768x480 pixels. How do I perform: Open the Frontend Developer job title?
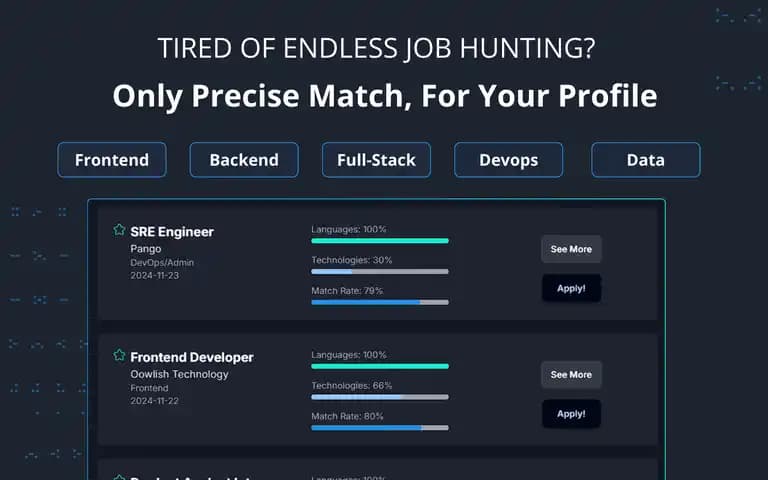point(192,357)
